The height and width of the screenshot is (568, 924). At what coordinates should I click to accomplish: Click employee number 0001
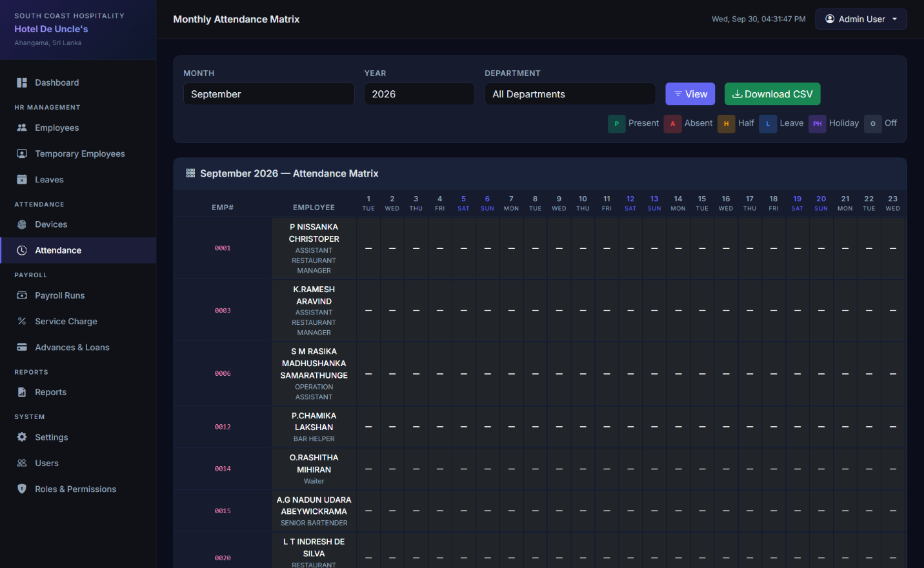(x=223, y=248)
